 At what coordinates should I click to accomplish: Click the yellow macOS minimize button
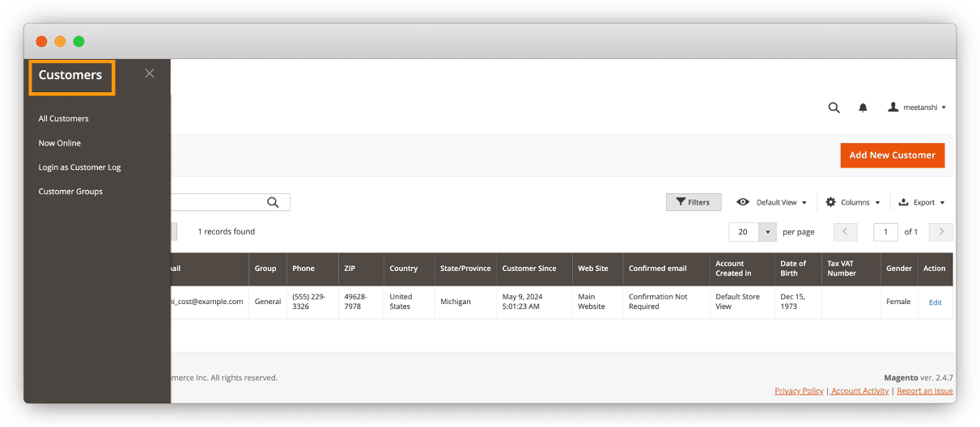tap(60, 41)
